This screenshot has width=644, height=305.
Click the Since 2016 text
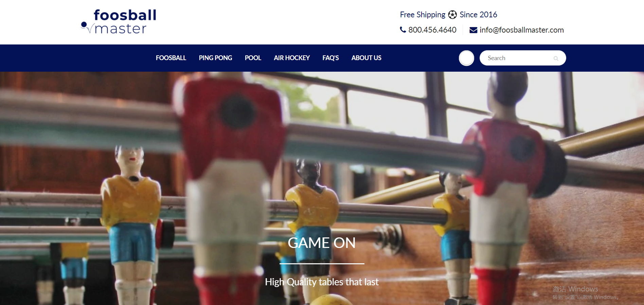pyautogui.click(x=478, y=15)
